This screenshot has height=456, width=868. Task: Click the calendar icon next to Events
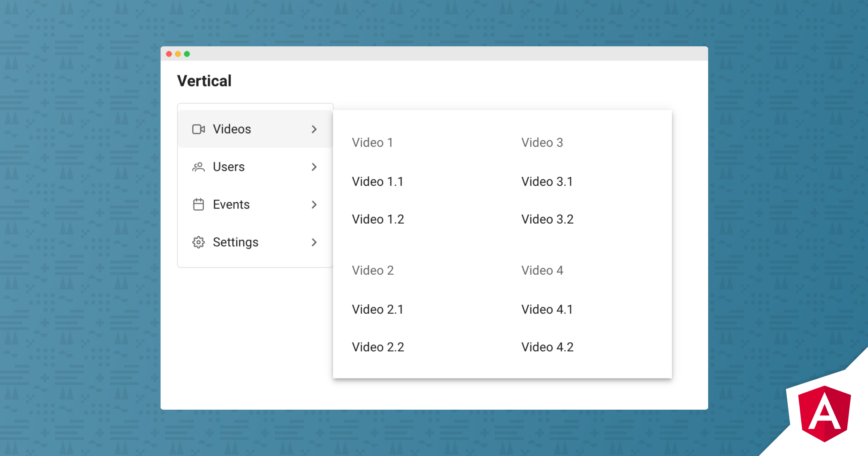198,204
